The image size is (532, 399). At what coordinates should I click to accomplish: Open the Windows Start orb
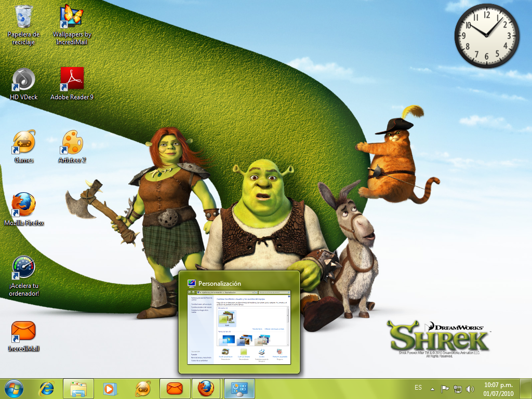[14, 389]
